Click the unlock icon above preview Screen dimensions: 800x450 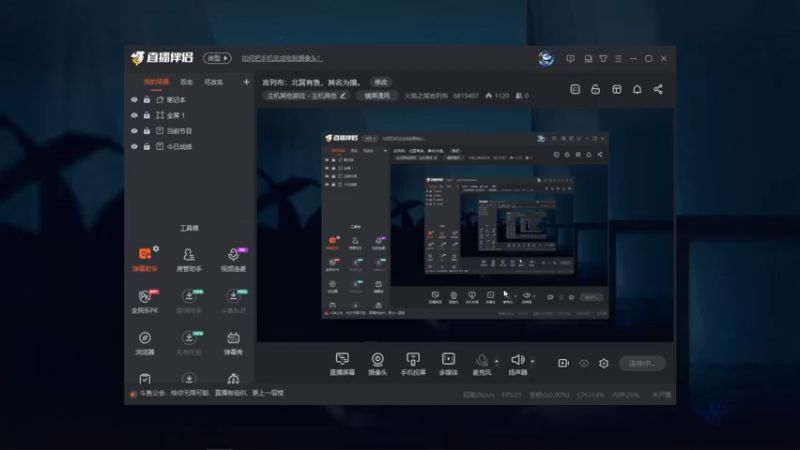[x=595, y=89]
